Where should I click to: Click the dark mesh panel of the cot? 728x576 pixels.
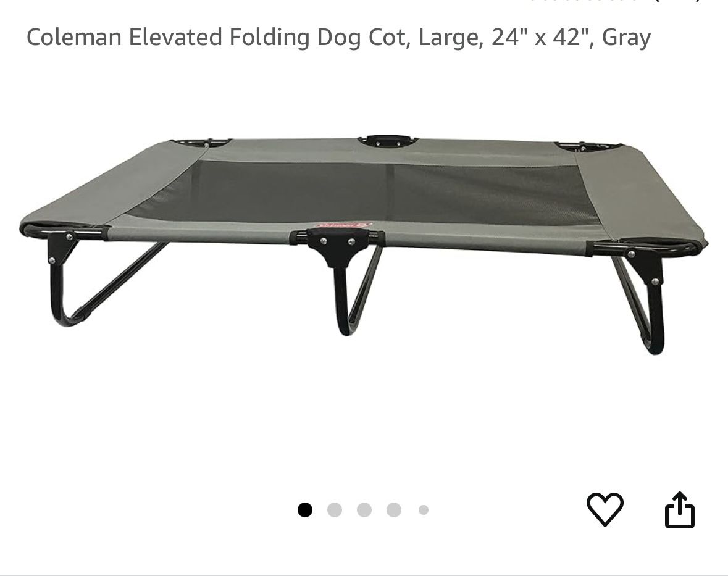(362, 193)
